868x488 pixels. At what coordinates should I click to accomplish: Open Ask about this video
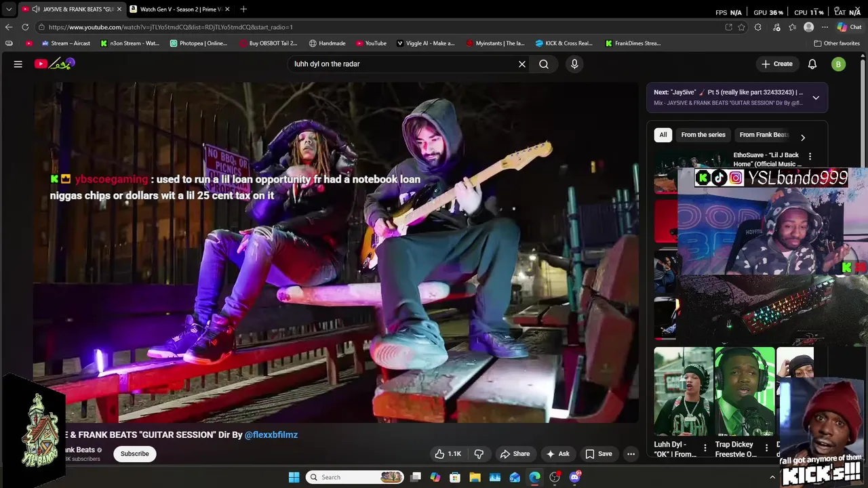(558, 453)
